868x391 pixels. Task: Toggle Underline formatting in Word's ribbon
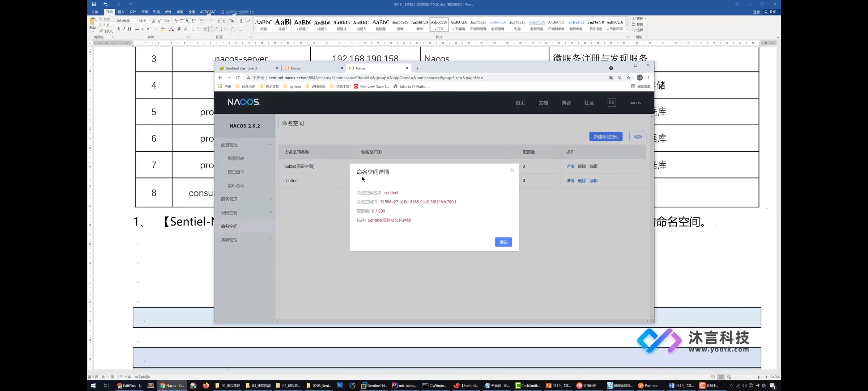coord(129,29)
